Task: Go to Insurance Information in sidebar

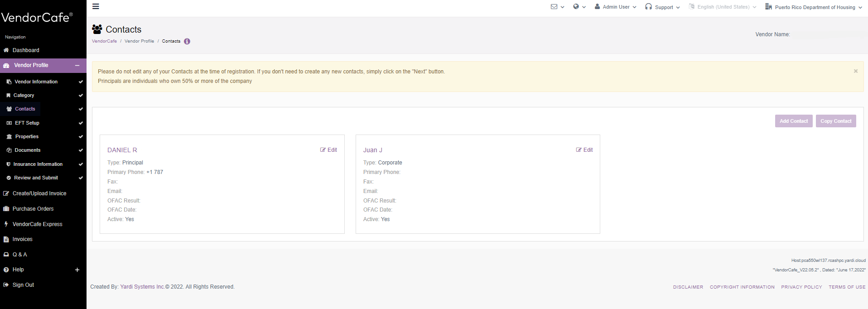Action: pyautogui.click(x=38, y=164)
